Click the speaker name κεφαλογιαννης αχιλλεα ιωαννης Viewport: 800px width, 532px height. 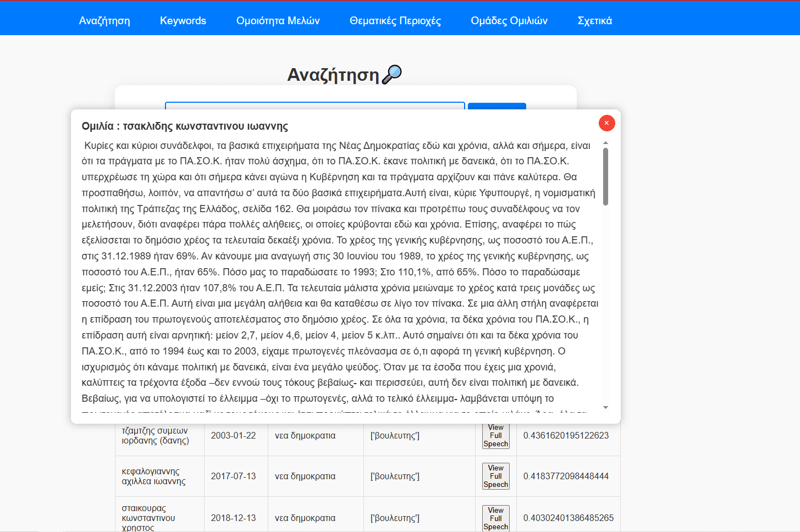(154, 476)
